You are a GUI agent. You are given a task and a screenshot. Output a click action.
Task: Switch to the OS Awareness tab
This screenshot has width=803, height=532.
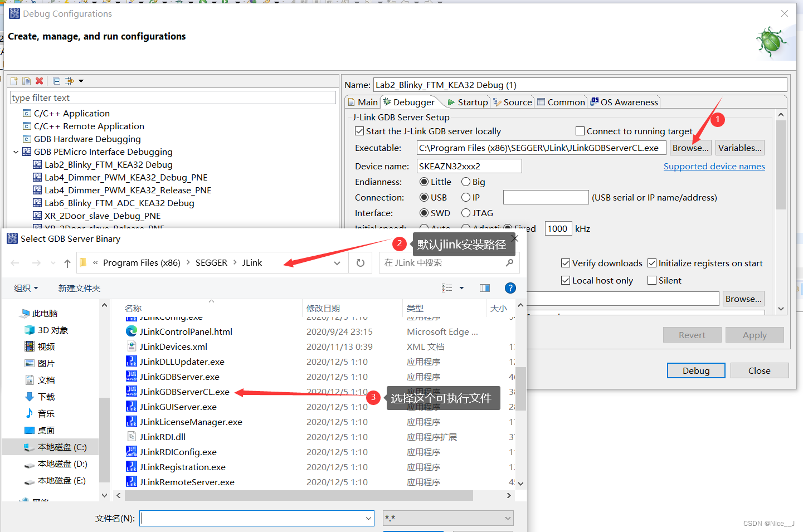(624, 102)
